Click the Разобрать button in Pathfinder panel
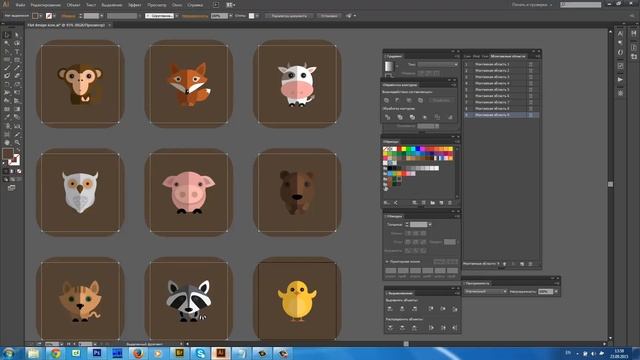 click(441, 100)
